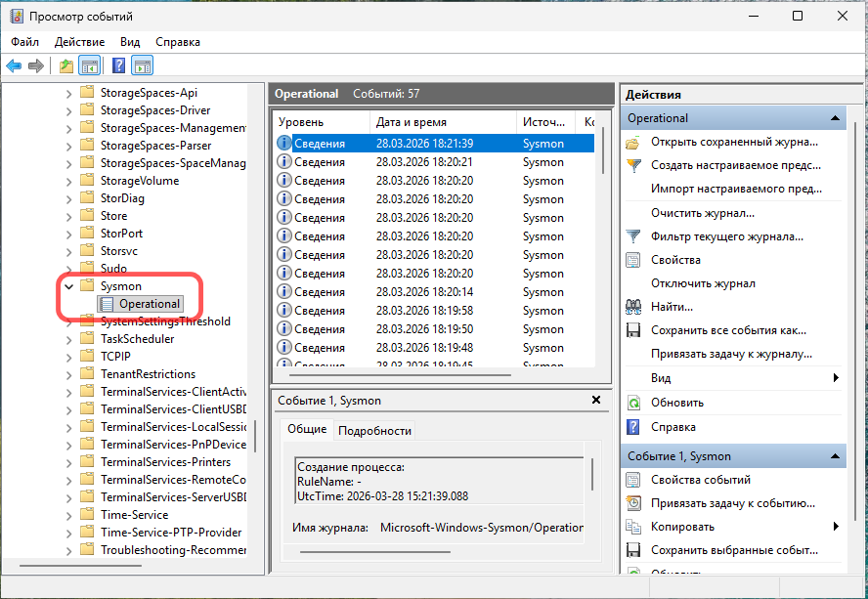Click Очистить журнал action link
This screenshot has height=599, width=868.
pos(702,213)
